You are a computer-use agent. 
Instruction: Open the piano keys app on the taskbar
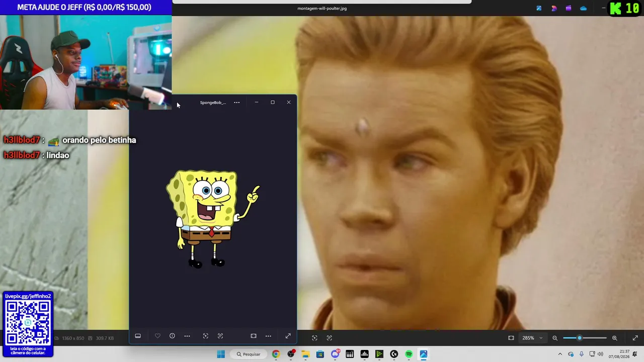click(350, 354)
